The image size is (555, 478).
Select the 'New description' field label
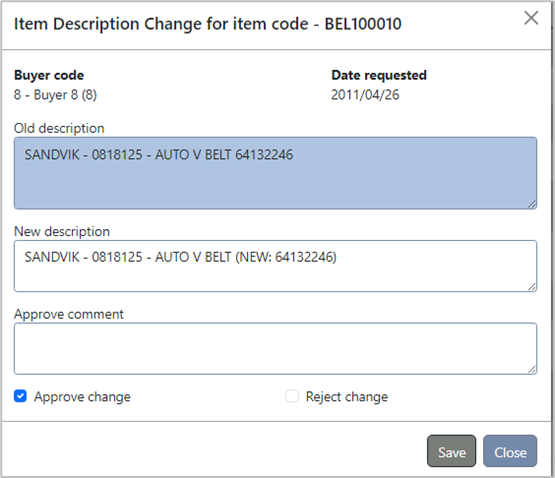coord(62,232)
